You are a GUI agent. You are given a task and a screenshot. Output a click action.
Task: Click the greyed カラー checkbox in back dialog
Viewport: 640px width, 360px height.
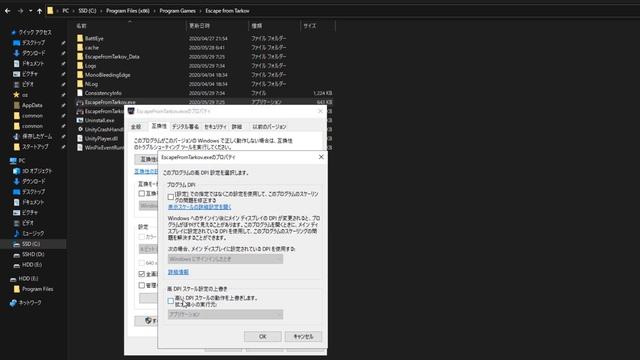(142, 237)
